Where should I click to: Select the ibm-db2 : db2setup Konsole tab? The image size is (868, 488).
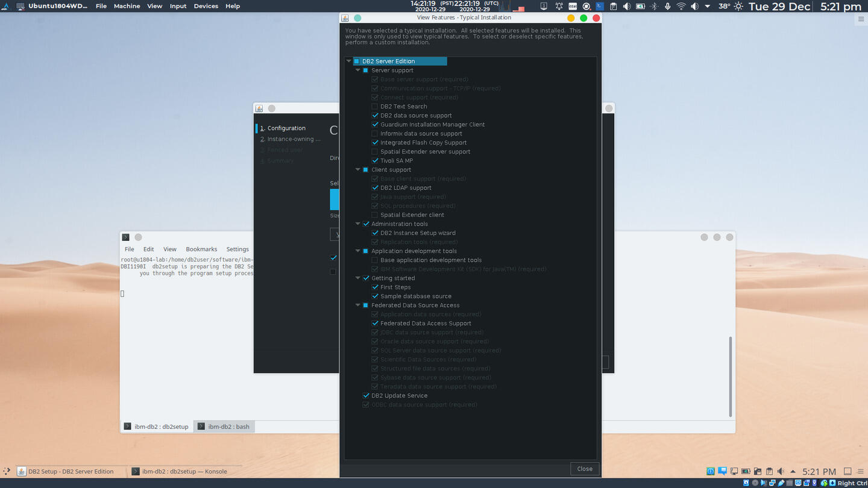(156, 427)
